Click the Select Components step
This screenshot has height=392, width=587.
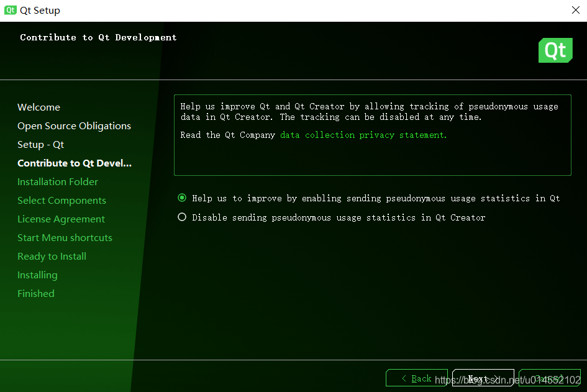(x=61, y=200)
